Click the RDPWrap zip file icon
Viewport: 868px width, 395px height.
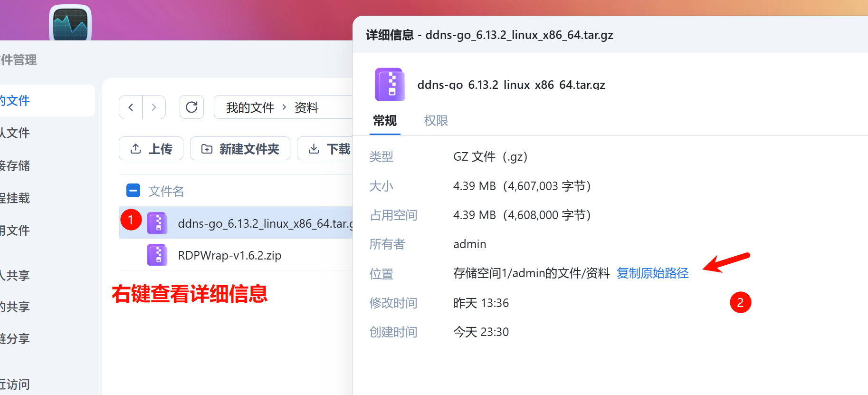coord(157,255)
